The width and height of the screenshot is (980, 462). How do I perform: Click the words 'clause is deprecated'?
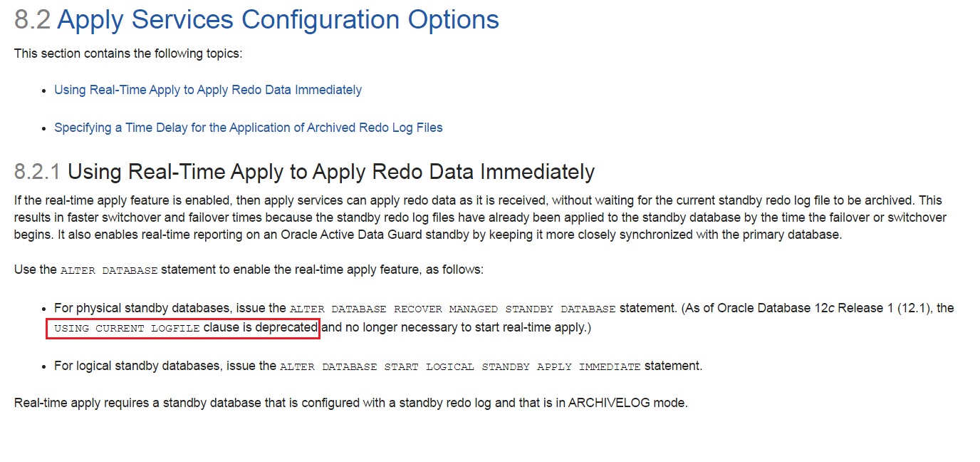[260, 328]
